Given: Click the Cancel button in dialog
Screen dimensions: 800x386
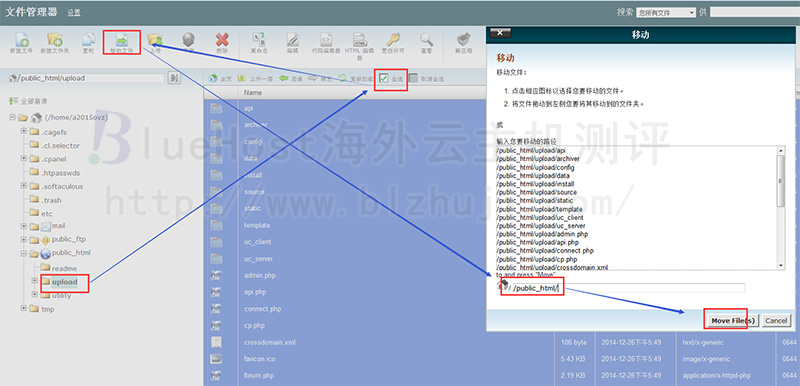Looking at the screenshot, I should [x=776, y=321].
